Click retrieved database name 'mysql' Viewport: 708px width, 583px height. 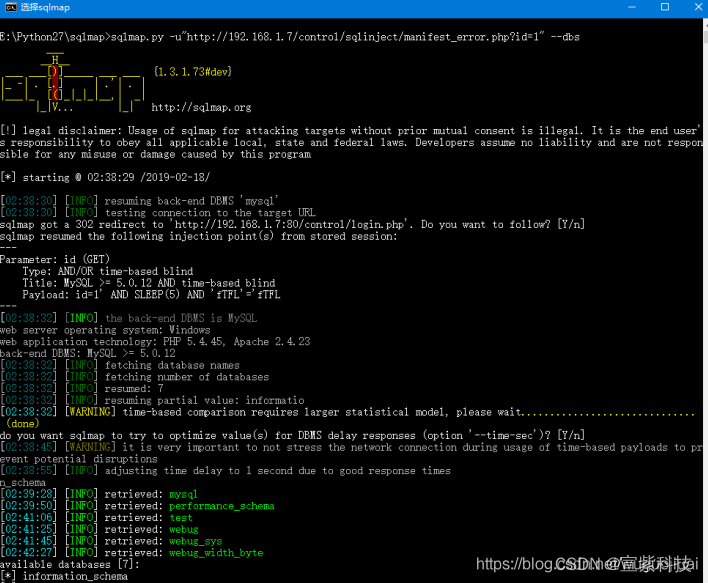coord(183,494)
